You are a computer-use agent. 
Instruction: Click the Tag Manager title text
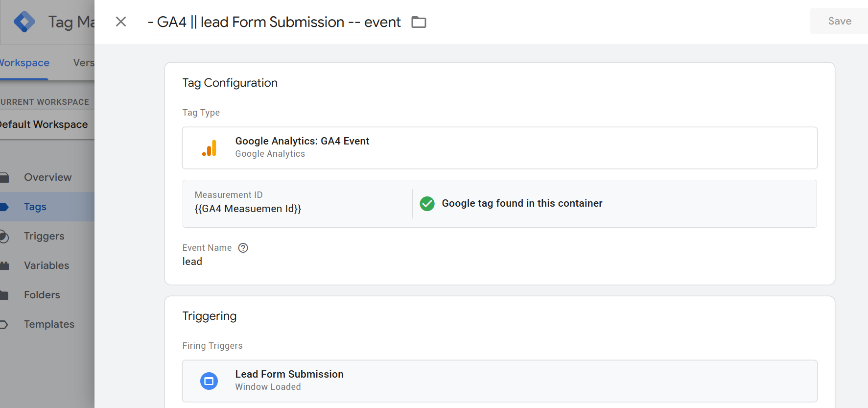[x=71, y=22]
